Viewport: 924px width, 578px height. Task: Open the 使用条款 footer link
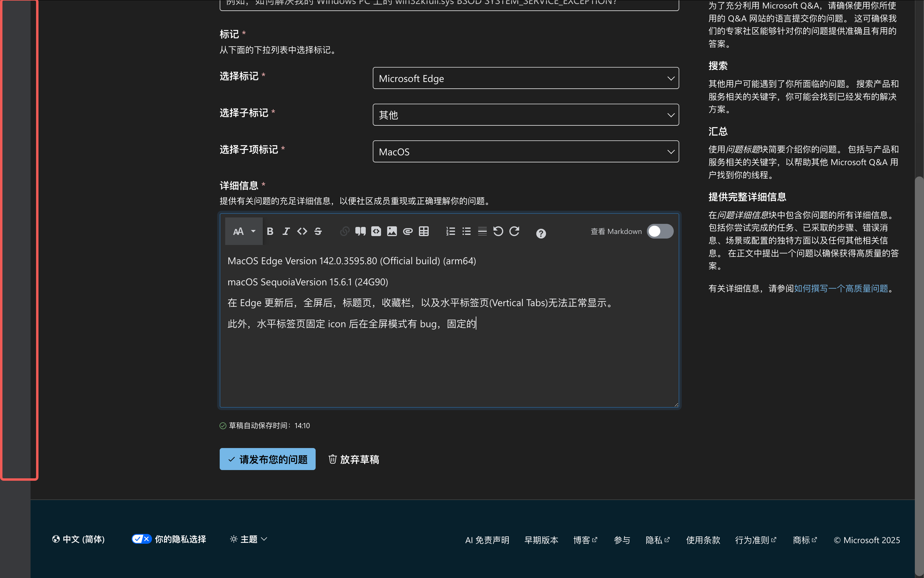click(x=703, y=540)
